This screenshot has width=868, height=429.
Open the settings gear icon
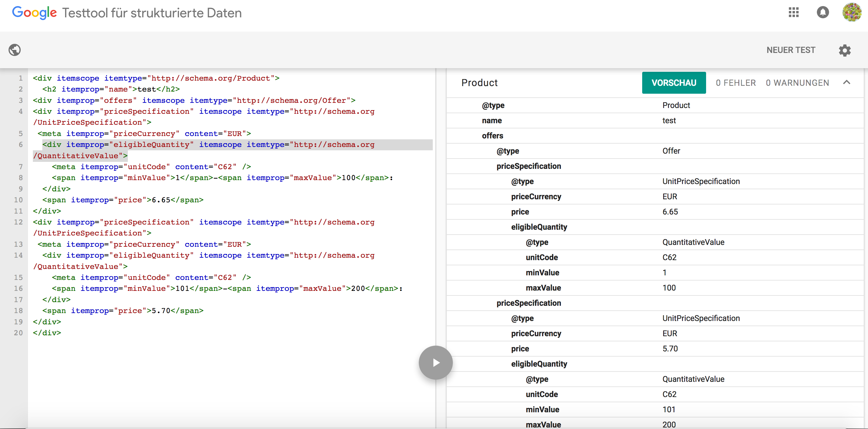point(844,50)
